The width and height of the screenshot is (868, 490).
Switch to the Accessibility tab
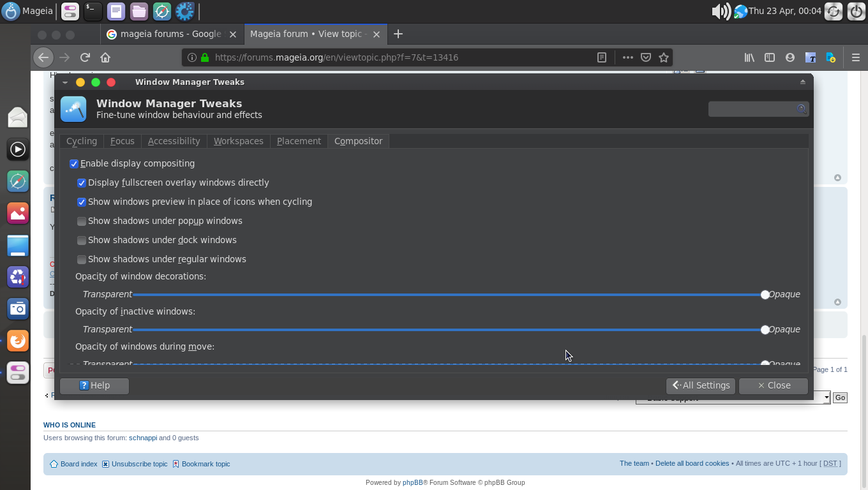coord(174,141)
